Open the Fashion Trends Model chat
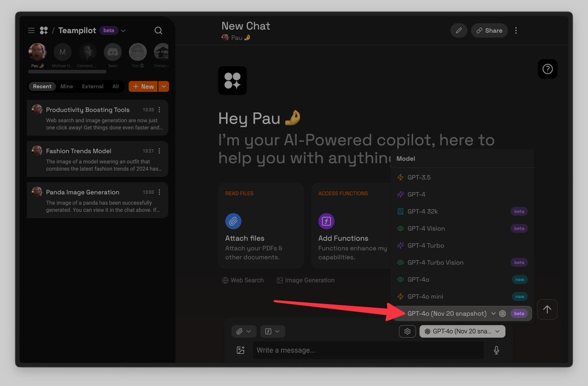588x386 pixels. 98,159
